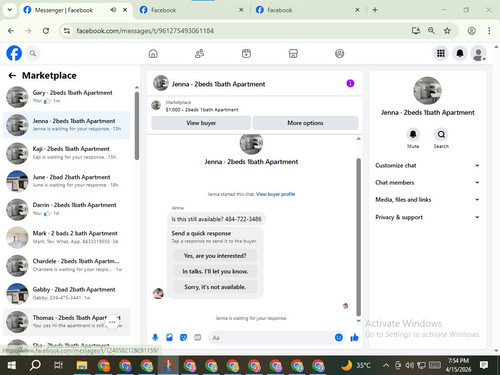Open Chardele's 2beds 1bath Apartment chat
Viewport: 500px width, 375px height.
click(x=67, y=265)
